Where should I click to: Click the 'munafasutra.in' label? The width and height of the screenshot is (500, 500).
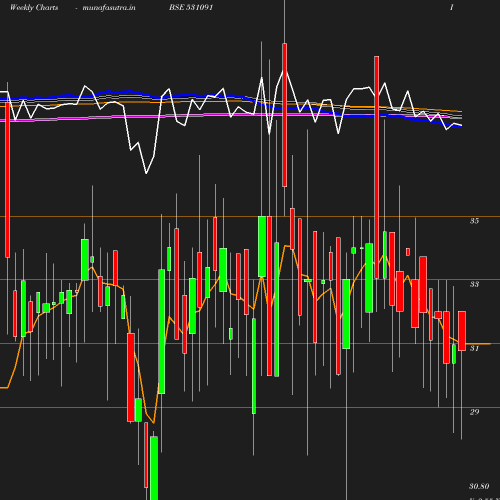point(109,8)
